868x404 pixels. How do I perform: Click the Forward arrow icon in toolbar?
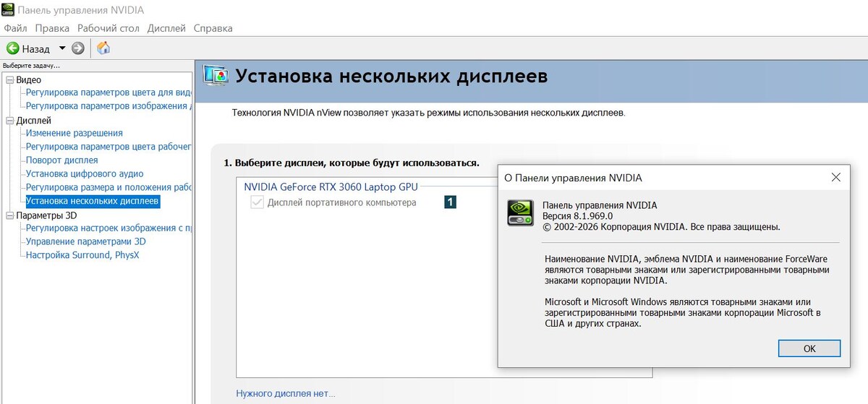pyautogui.click(x=78, y=48)
